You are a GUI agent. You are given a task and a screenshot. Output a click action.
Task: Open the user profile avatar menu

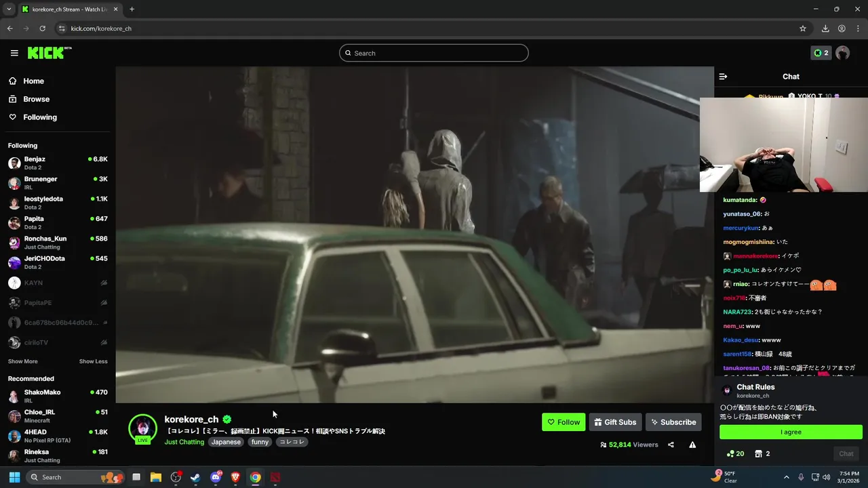tap(843, 53)
